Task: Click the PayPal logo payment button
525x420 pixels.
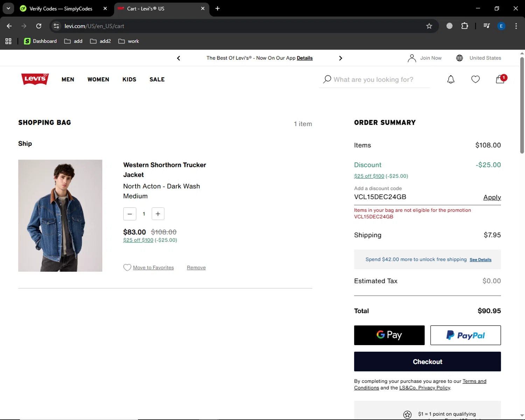Action: [x=465, y=335]
